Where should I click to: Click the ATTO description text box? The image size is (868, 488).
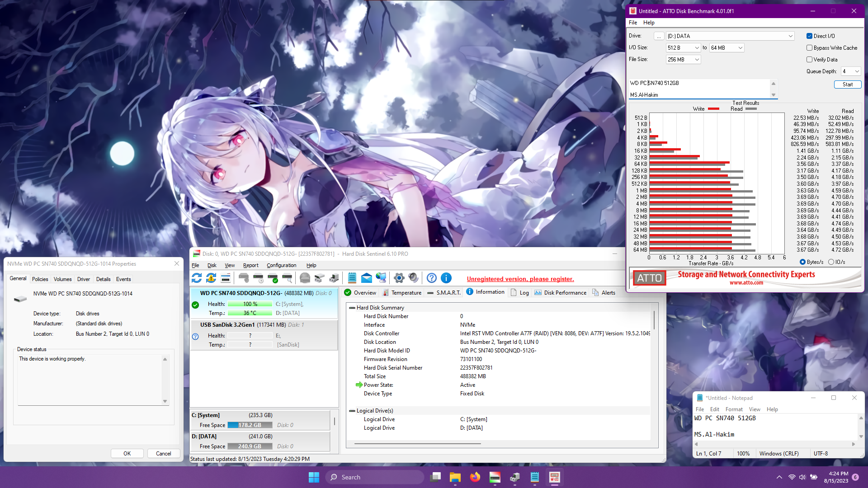pos(700,89)
